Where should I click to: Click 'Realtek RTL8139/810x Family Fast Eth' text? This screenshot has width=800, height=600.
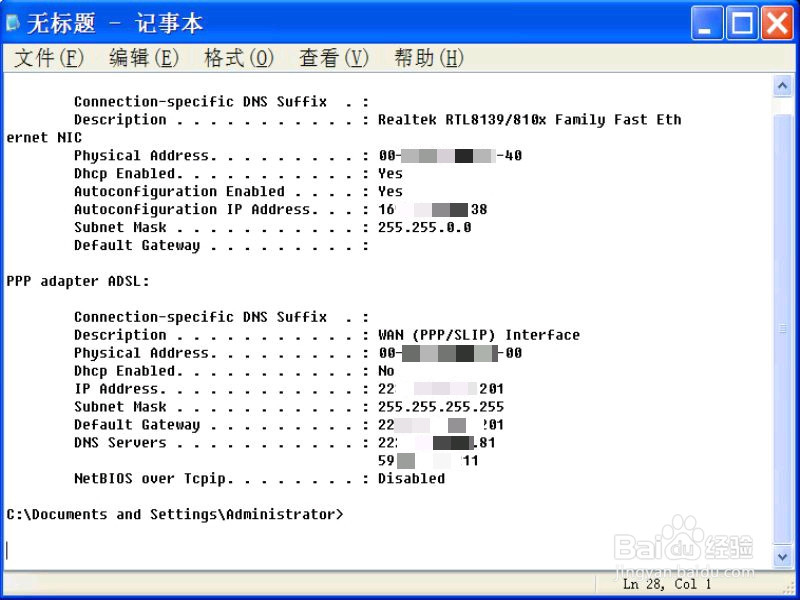(530, 120)
